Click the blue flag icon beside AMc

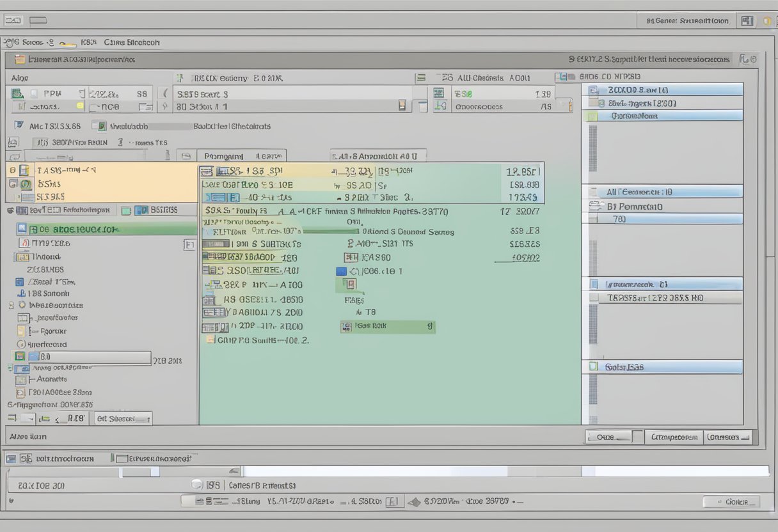click(19, 126)
